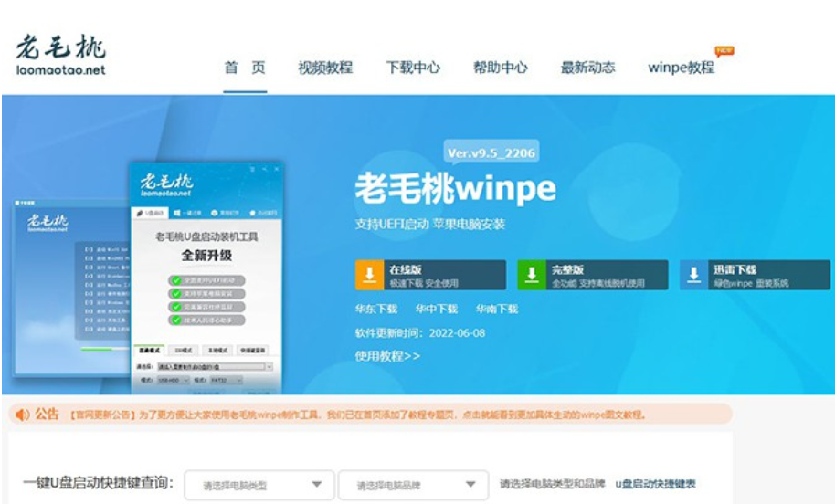835x504 pixels.
Task: Open the winpe教程 navigation item
Action: pos(682,68)
